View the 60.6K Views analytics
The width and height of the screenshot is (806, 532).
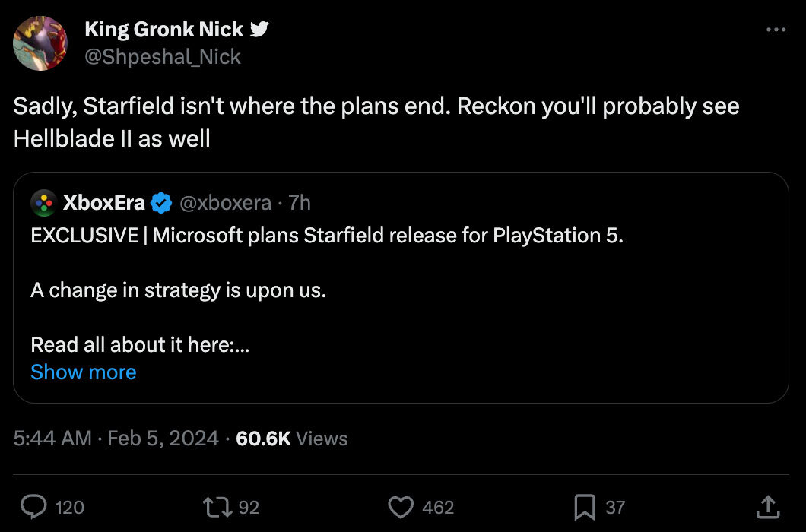pos(292,439)
